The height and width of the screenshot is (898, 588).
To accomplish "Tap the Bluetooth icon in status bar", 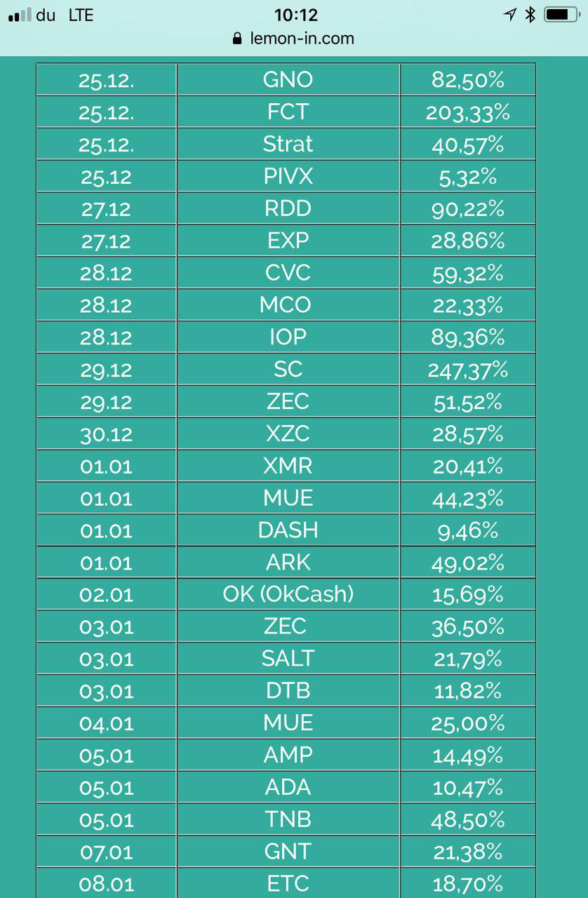I will click(530, 14).
